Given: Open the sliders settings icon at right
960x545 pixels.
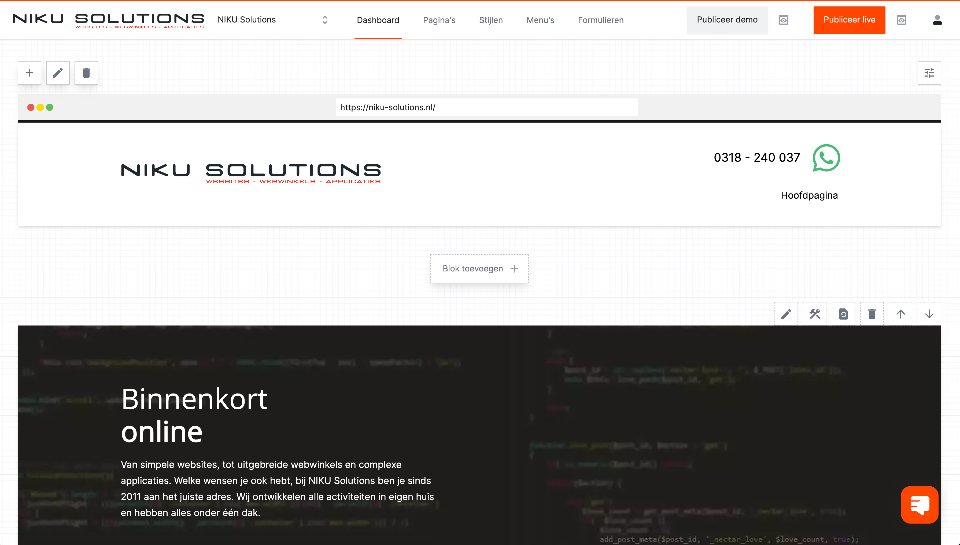Looking at the screenshot, I should click(929, 73).
